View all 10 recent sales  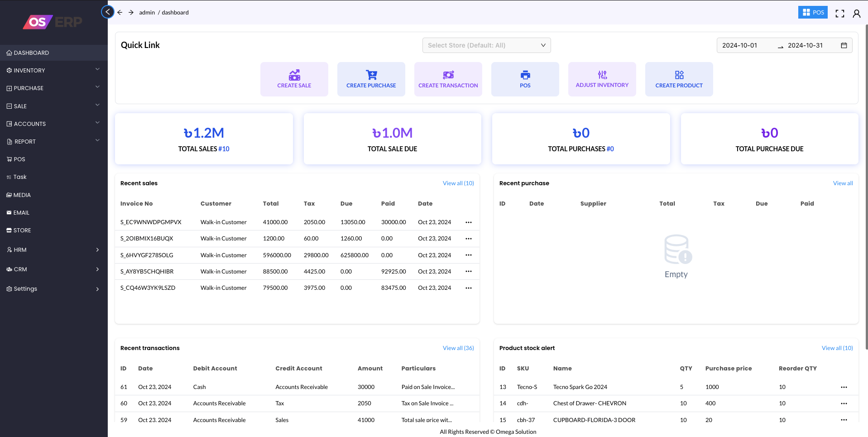[x=458, y=183]
